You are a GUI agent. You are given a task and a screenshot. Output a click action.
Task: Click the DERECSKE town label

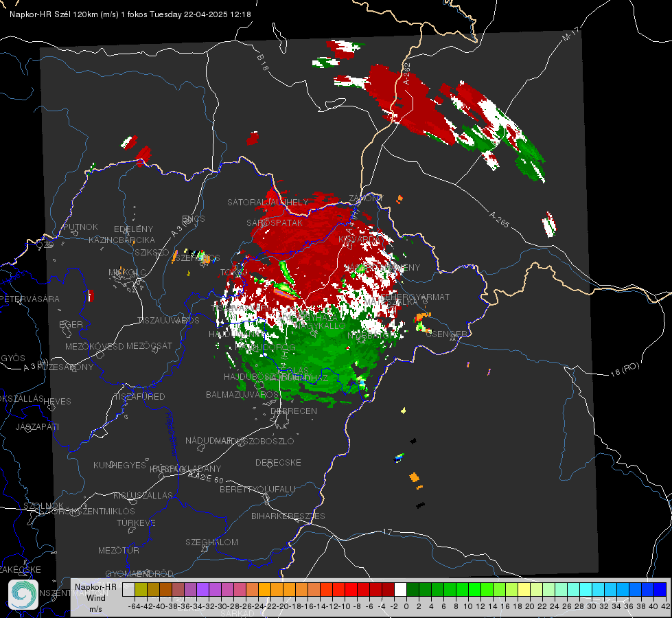click(278, 463)
